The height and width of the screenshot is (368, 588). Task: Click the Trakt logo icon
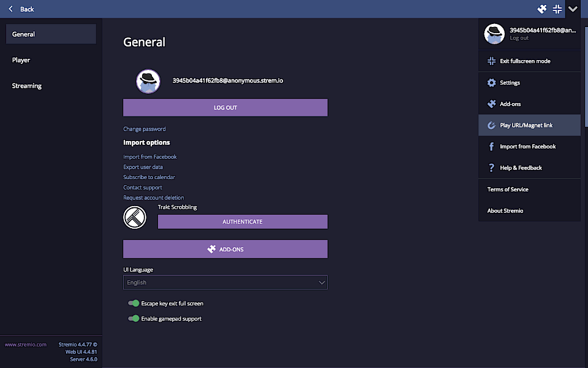pos(135,217)
